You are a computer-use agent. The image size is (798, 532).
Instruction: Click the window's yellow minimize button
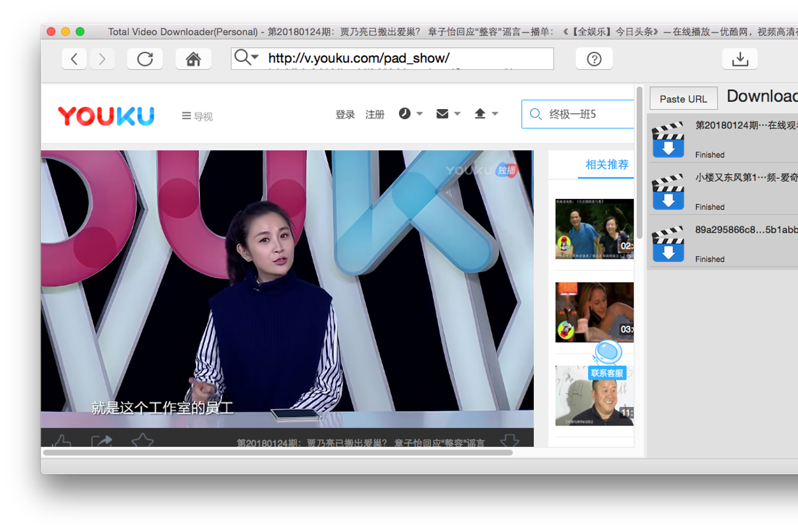tap(65, 31)
